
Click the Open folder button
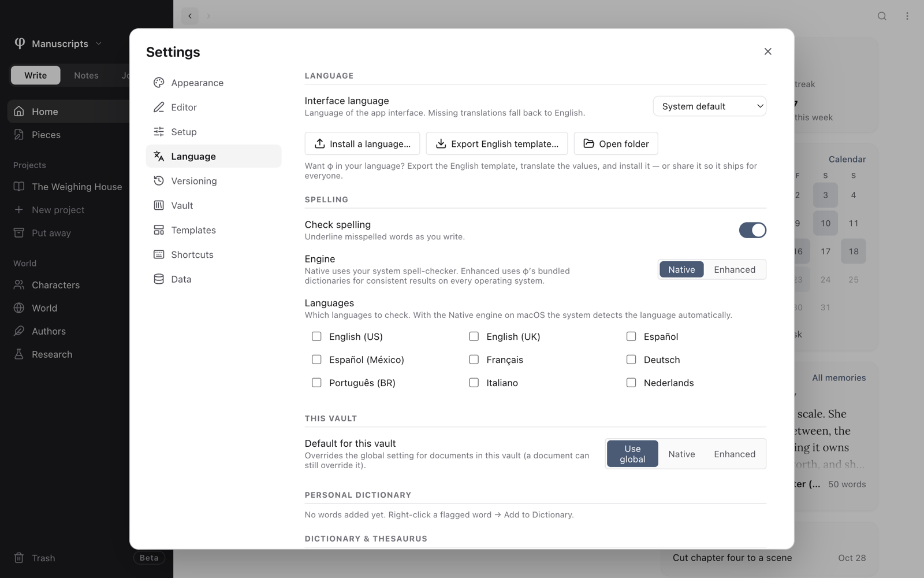tap(616, 143)
